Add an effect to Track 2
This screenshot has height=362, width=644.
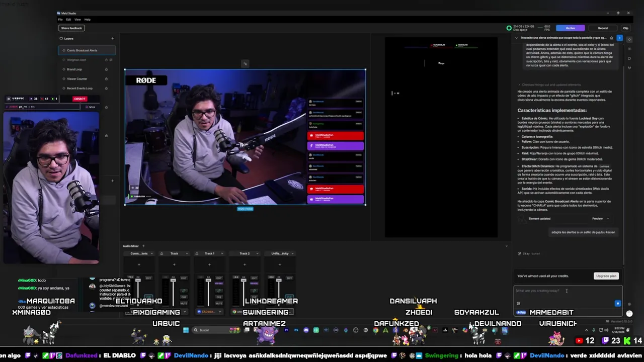[245, 264]
